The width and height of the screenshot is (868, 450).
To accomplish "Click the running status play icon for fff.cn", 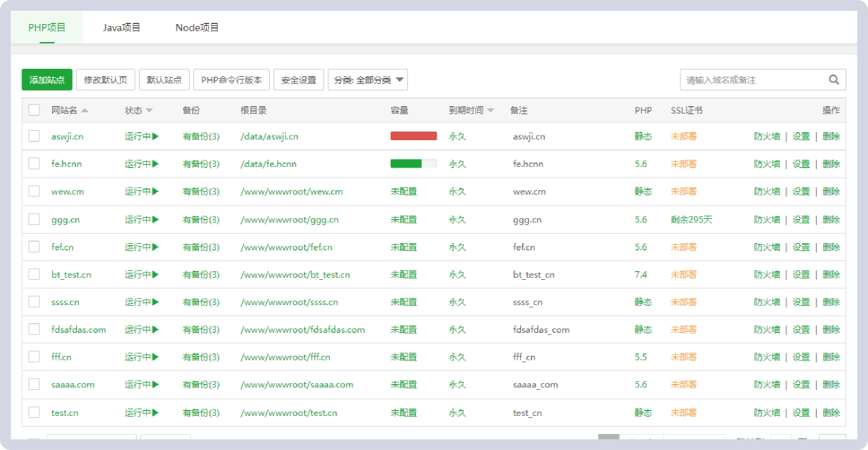I will (156, 357).
